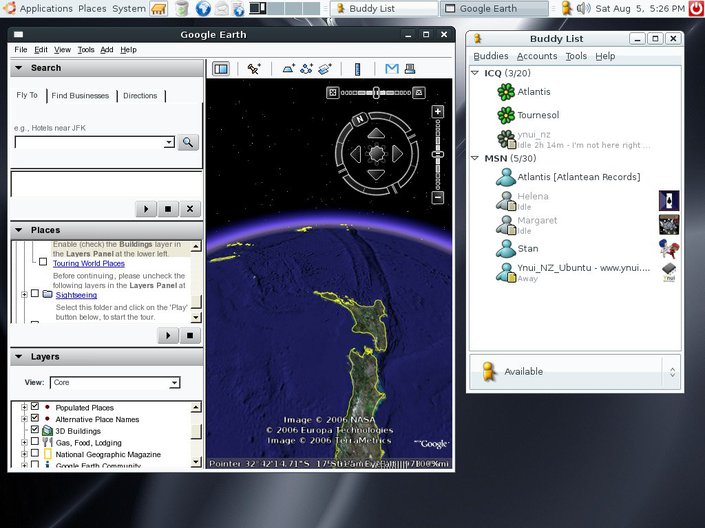Toggle the Sightseeing folder checkbox
The width and height of the screenshot is (705, 528).
pyautogui.click(x=35, y=293)
